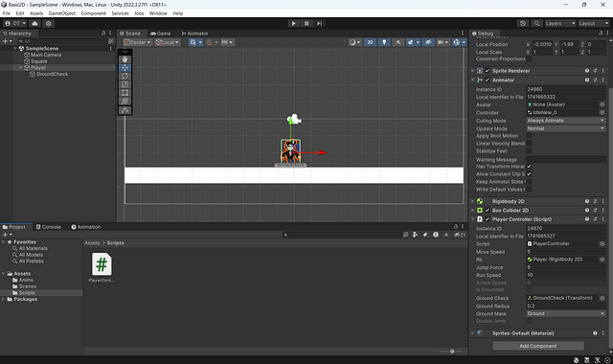613x364 pixels.
Task: Expand the Sprite Renderer component
Action: [x=472, y=71]
